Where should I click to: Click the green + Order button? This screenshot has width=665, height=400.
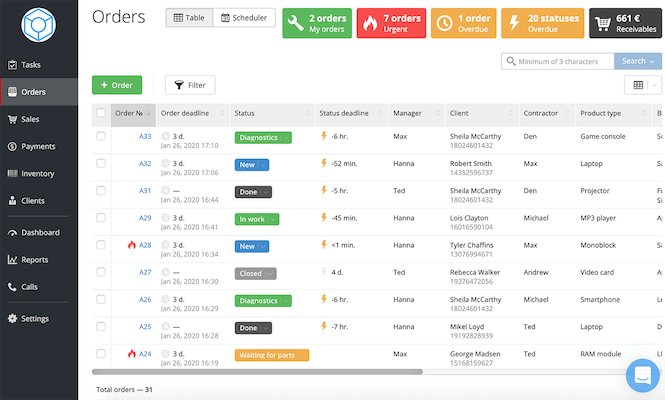(x=117, y=85)
